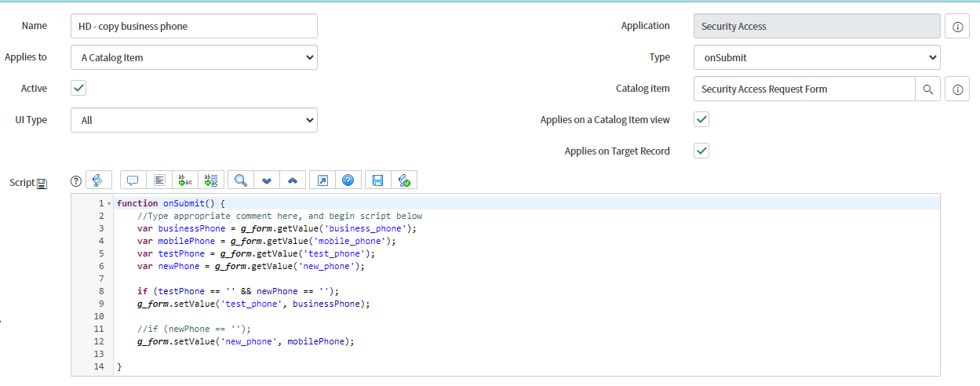The image size is (980, 386).
Task: Open the Type dropdown showing onSubmit
Action: (817, 57)
